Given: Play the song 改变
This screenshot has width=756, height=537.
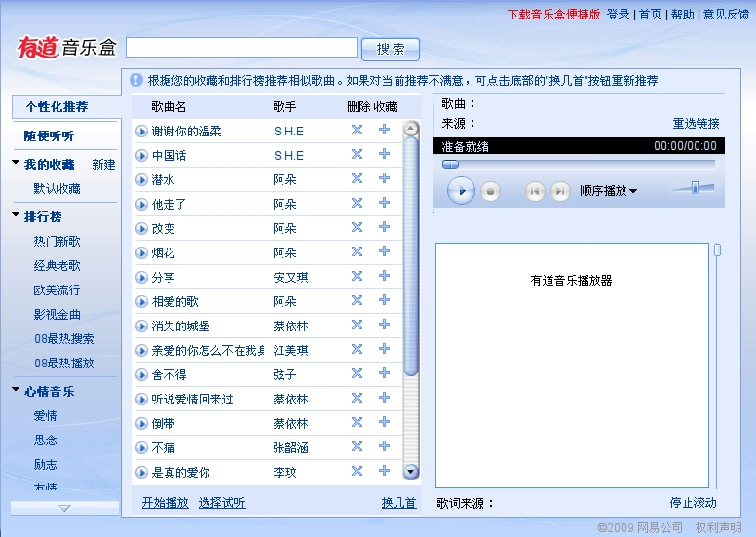Looking at the screenshot, I should pyautogui.click(x=141, y=228).
